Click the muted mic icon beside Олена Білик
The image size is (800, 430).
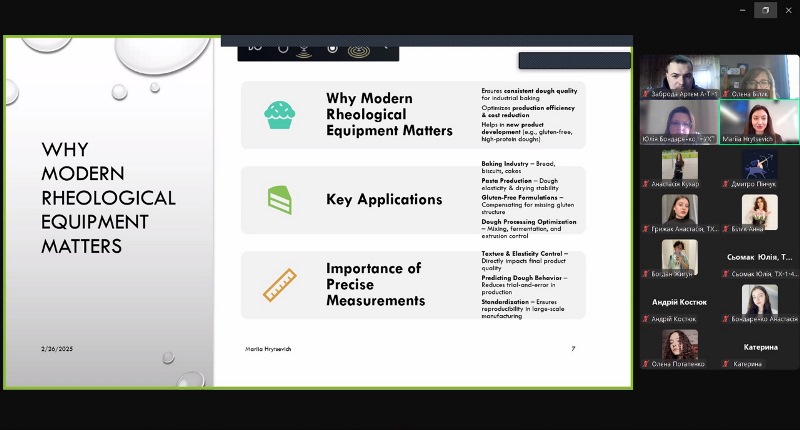click(726, 94)
